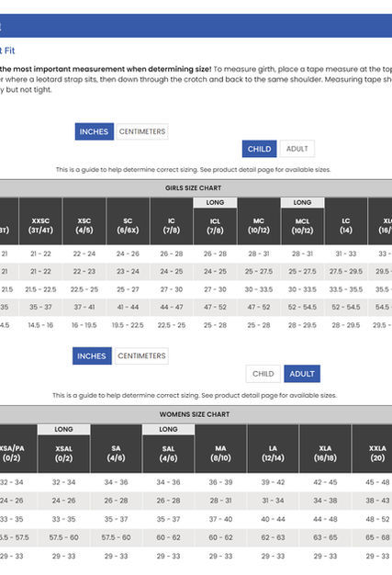
Task: Switch to CENTIMETERS above the Womens size chart
Action: (141, 355)
